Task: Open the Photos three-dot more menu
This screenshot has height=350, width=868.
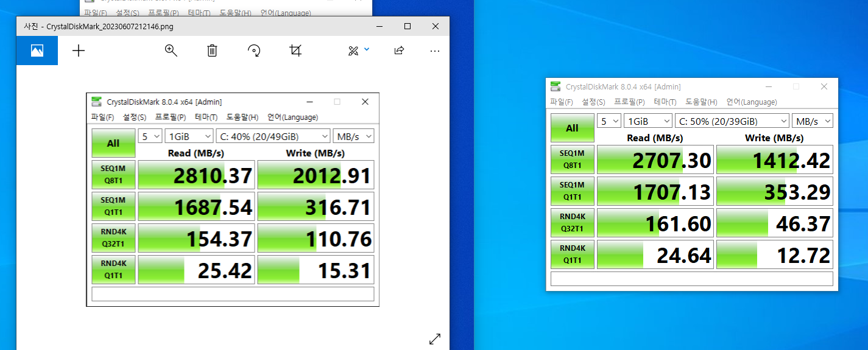Action: 435,51
